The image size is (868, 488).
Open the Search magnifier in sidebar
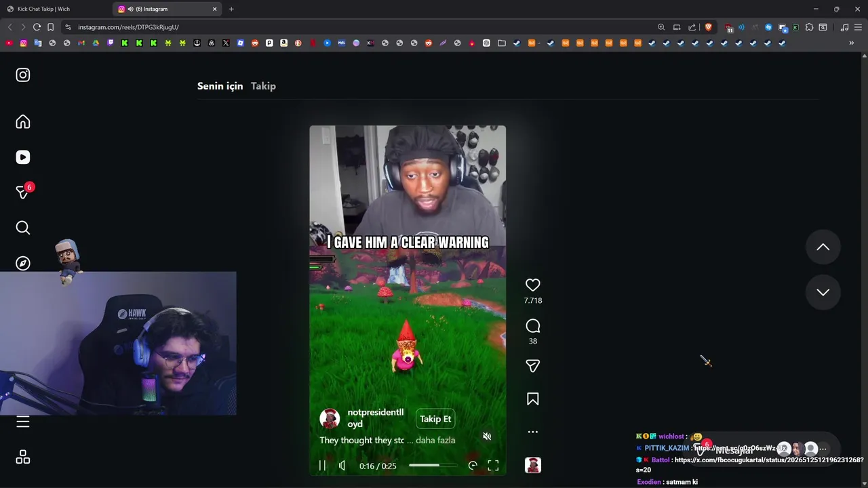click(23, 228)
